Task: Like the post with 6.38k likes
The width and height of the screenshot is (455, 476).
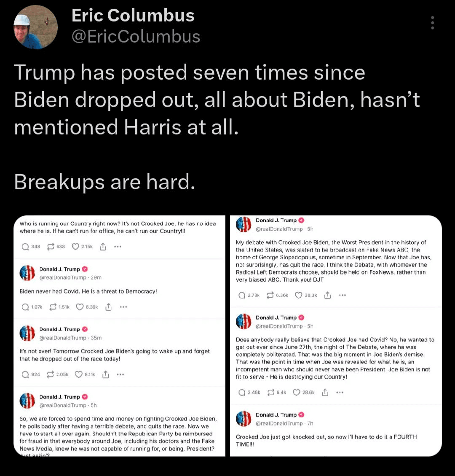Action: click(80, 307)
